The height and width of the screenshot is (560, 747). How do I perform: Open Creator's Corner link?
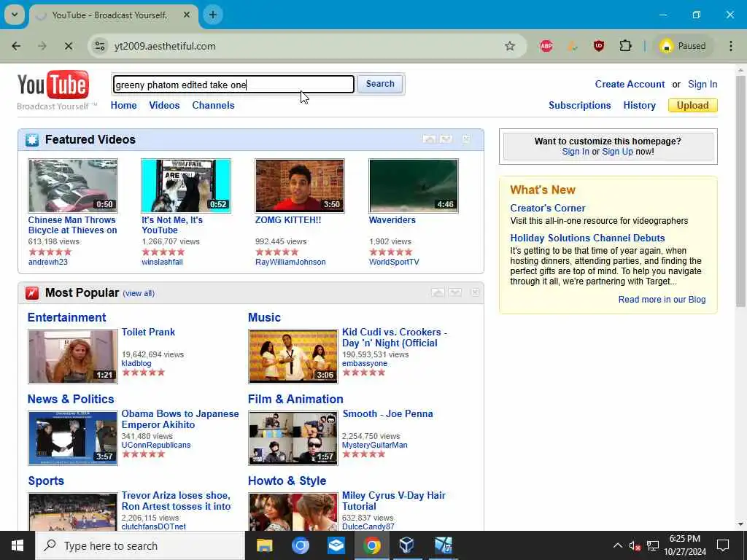[x=547, y=208]
